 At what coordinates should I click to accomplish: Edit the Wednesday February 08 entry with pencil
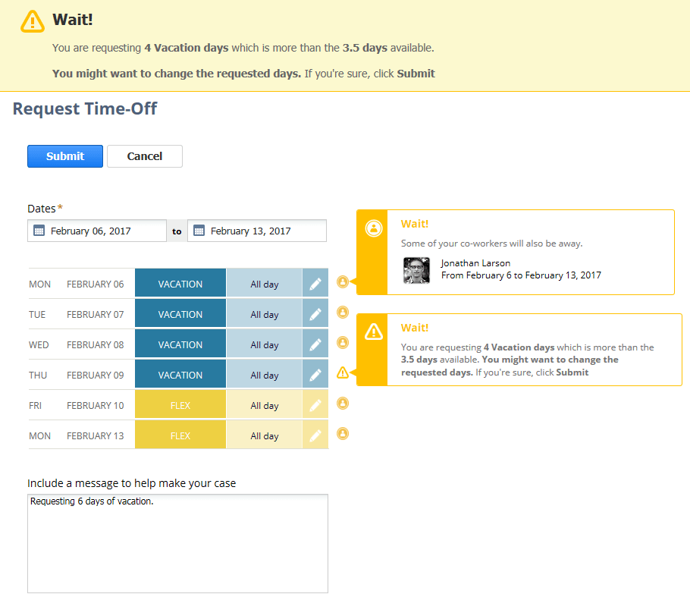pos(315,344)
